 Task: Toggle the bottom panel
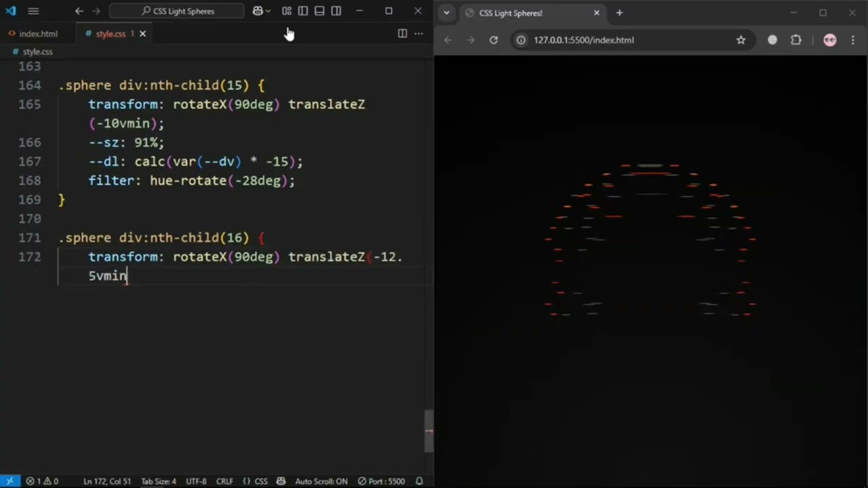(319, 11)
